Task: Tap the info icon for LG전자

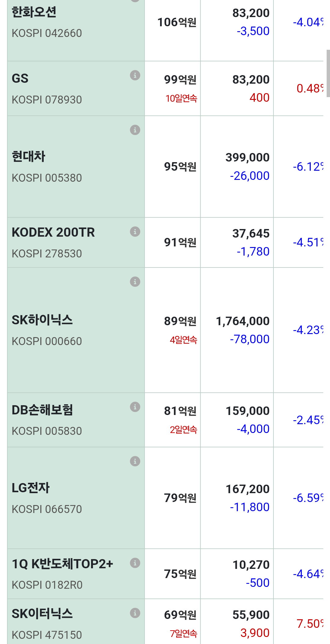Action: pyautogui.click(x=135, y=461)
